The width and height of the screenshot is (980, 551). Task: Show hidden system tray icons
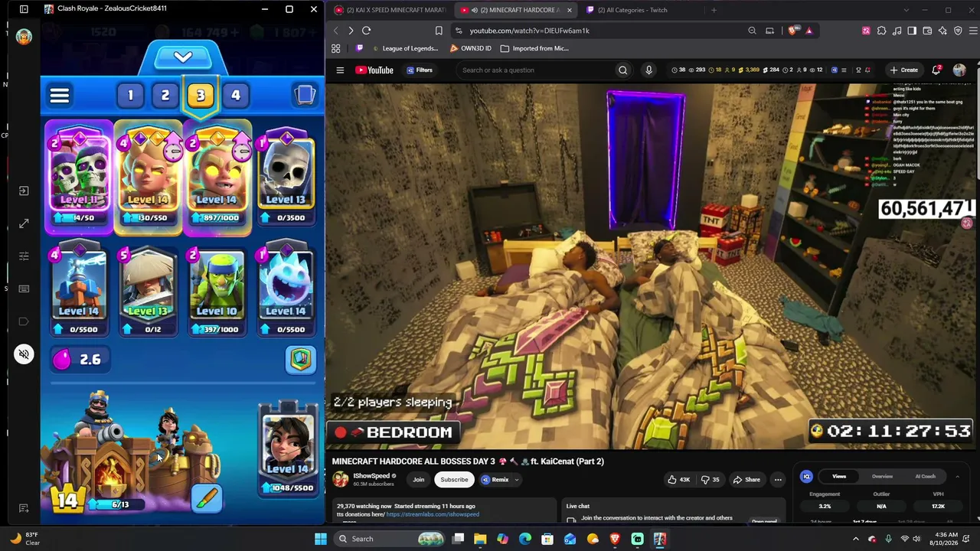[x=856, y=539]
